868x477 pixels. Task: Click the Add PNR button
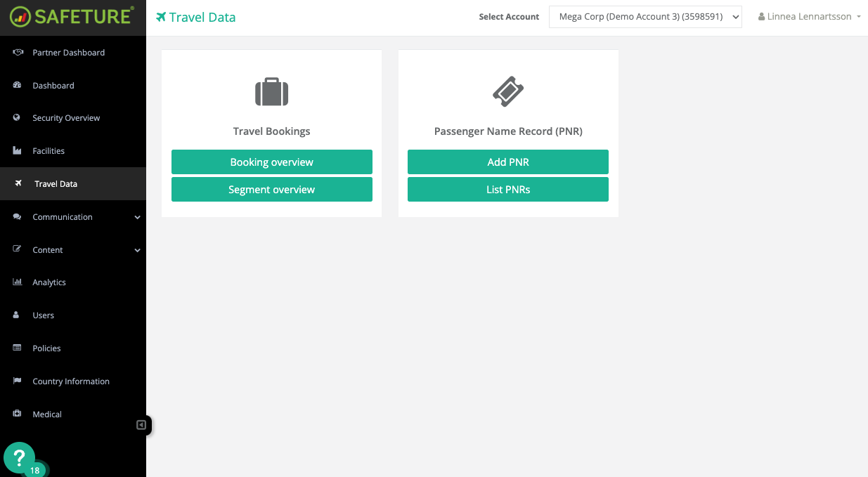coord(507,162)
